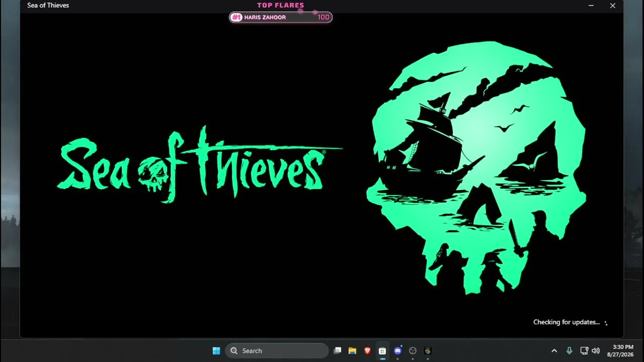Image resolution: width=644 pixels, height=362 pixels.
Task: Open File Explorer from the taskbar
Action: click(x=352, y=351)
